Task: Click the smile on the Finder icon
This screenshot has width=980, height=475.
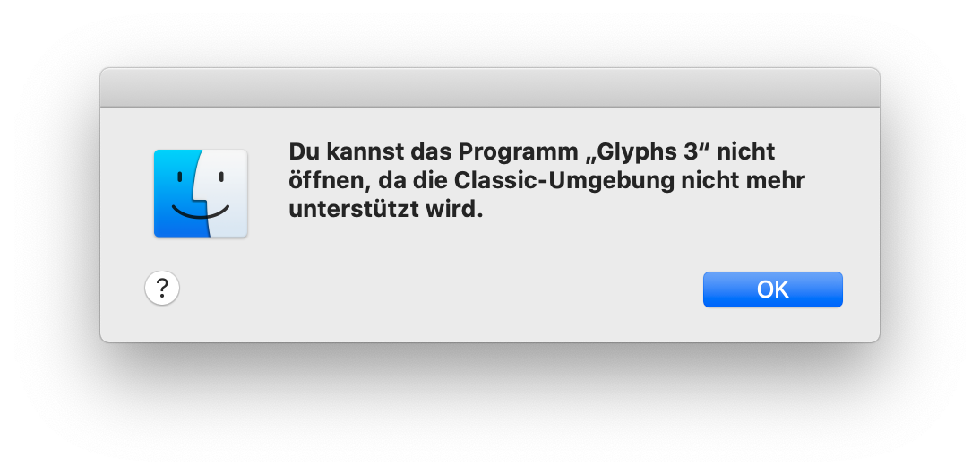Action: pos(200,212)
